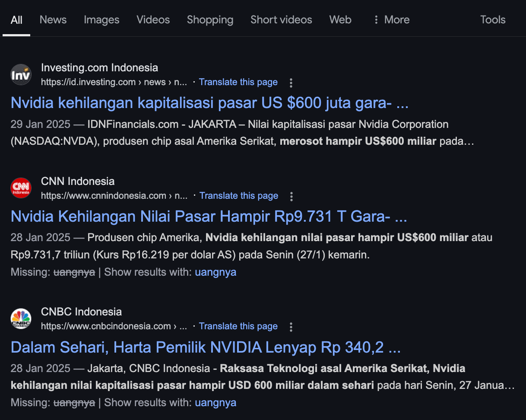Open the Tools options

492,19
